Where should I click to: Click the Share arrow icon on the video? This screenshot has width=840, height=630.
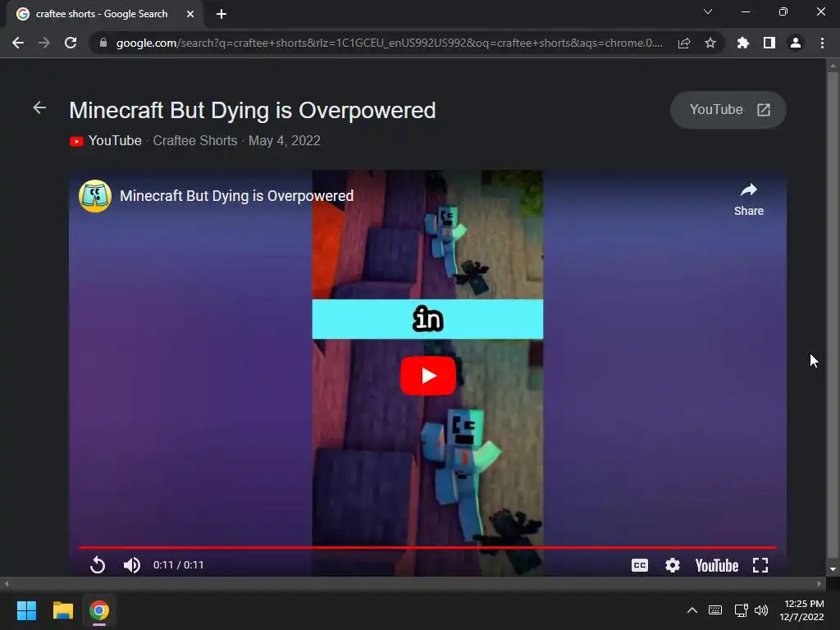[x=748, y=189]
